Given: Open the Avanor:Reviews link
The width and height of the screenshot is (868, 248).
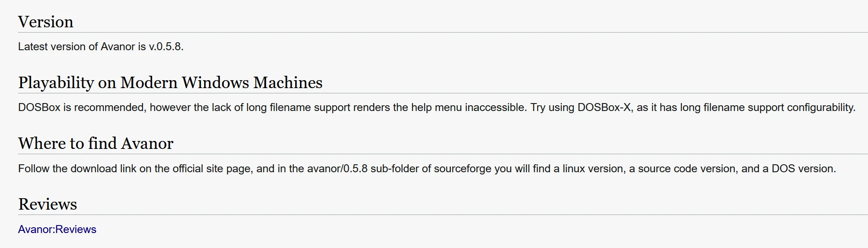Looking at the screenshot, I should [x=57, y=229].
